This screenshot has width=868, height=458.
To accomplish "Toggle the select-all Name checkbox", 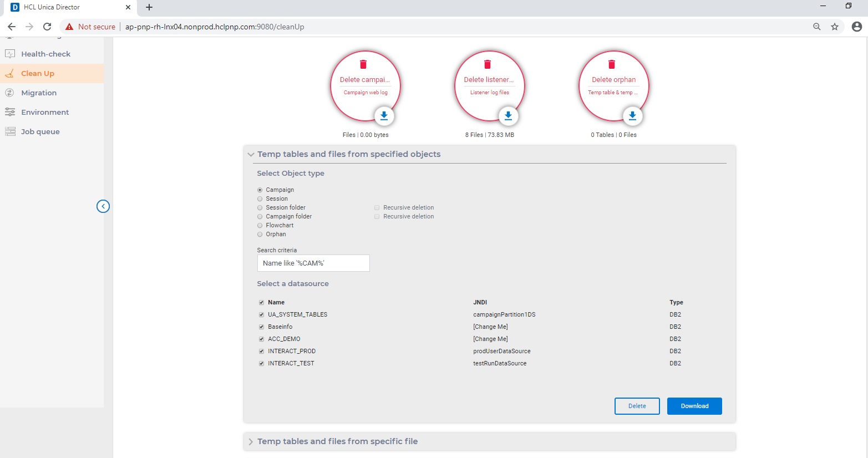I will click(261, 303).
